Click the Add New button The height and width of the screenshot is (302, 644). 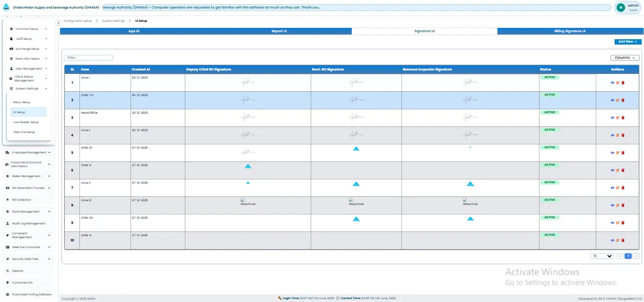tap(628, 42)
